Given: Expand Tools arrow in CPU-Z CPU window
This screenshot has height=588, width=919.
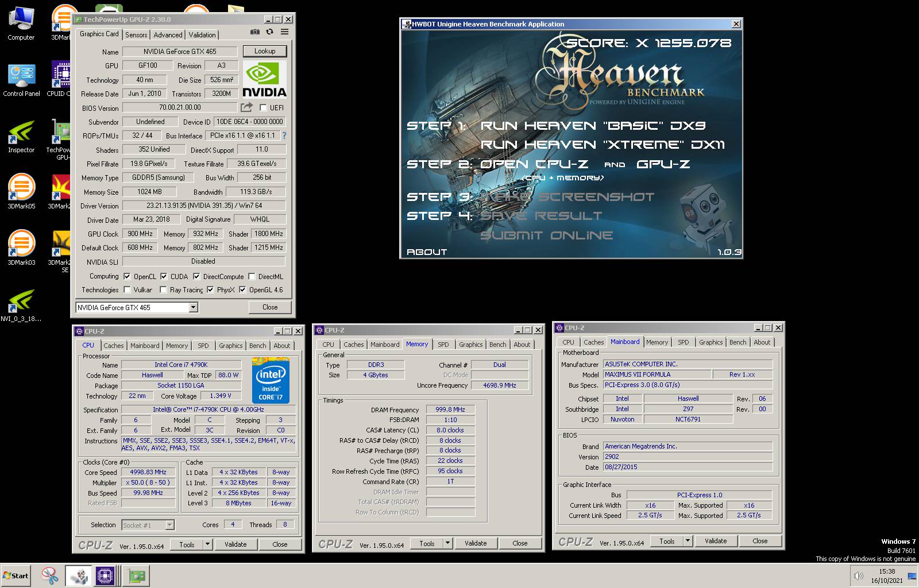Looking at the screenshot, I should [208, 544].
